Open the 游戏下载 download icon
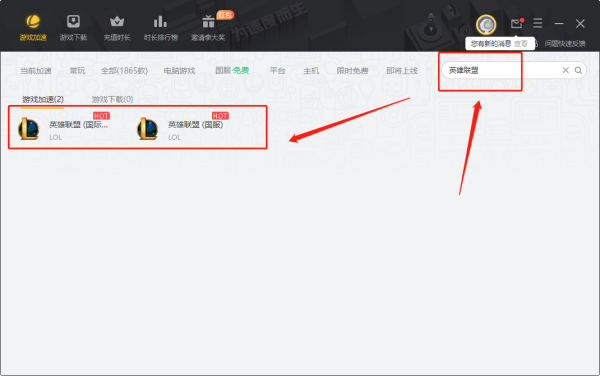Screen dimensions: 600x376 pyautogui.click(x=73, y=21)
